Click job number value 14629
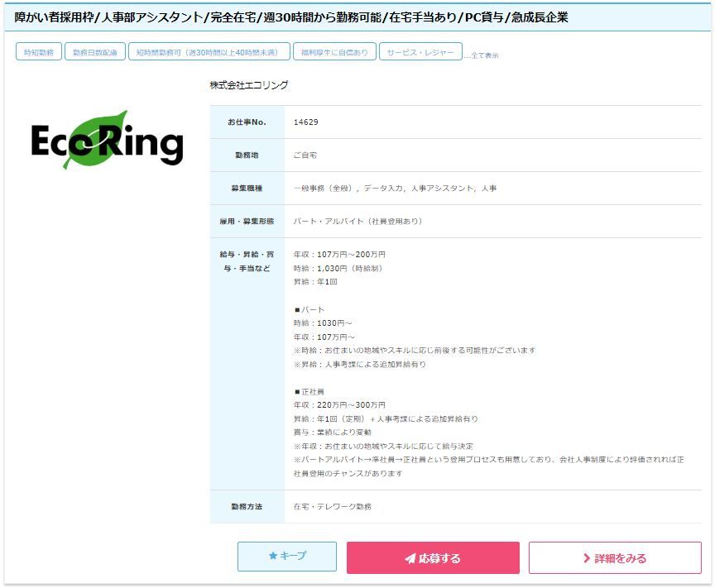The image size is (715, 588). coord(306,122)
